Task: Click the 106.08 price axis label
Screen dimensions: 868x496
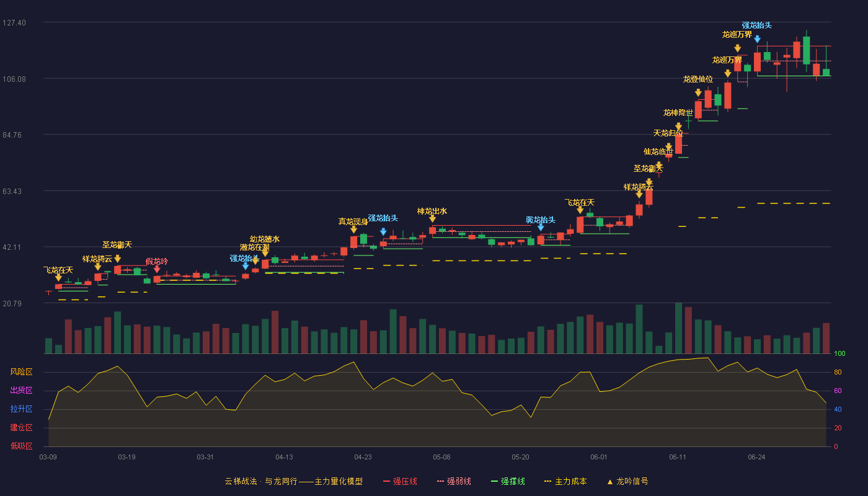Action: pyautogui.click(x=14, y=79)
